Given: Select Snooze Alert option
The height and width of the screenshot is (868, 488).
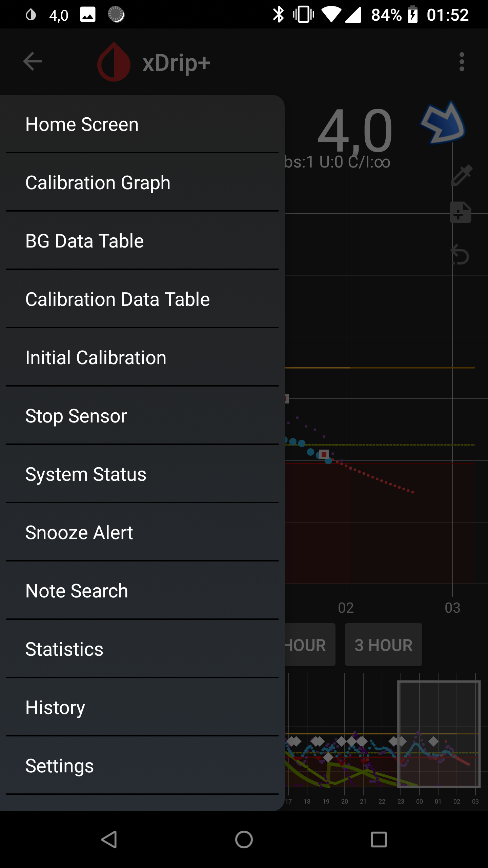Looking at the screenshot, I should coord(142,532).
